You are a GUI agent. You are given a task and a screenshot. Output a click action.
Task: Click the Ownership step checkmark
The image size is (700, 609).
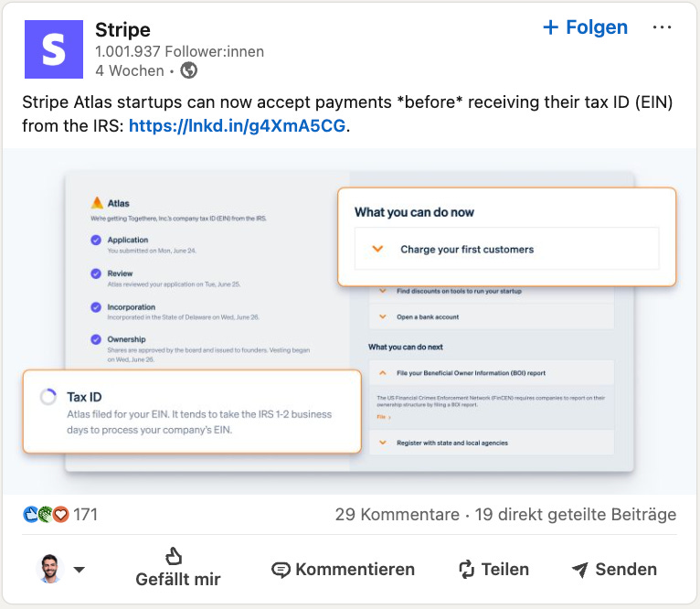tap(96, 339)
